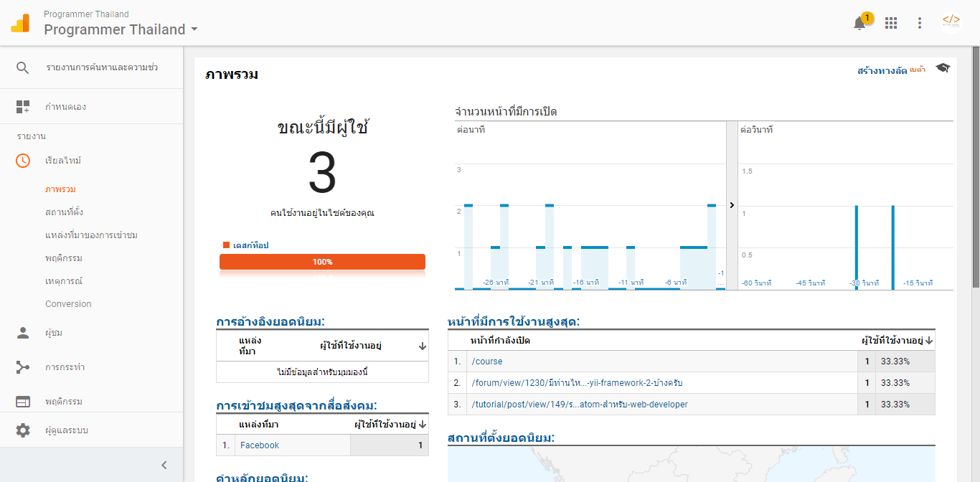Click the หน้าที่กำลังเปิด column header
Image resolution: width=980 pixels, height=482 pixels.
[x=501, y=340]
